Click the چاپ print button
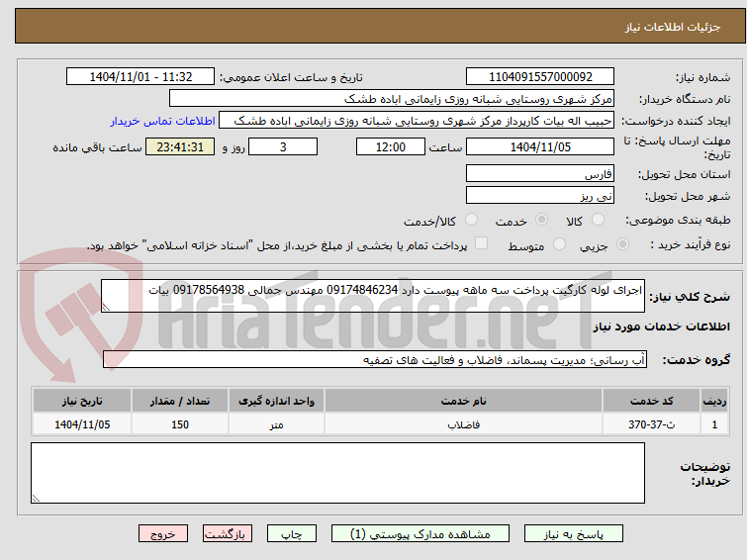This screenshot has width=747, height=560. 292,534
